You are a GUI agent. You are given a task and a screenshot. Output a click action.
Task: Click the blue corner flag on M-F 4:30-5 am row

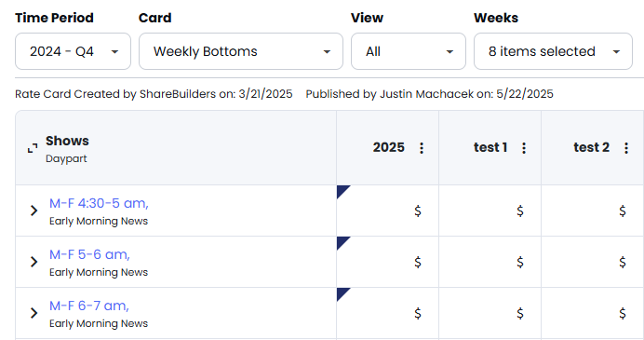(x=342, y=190)
